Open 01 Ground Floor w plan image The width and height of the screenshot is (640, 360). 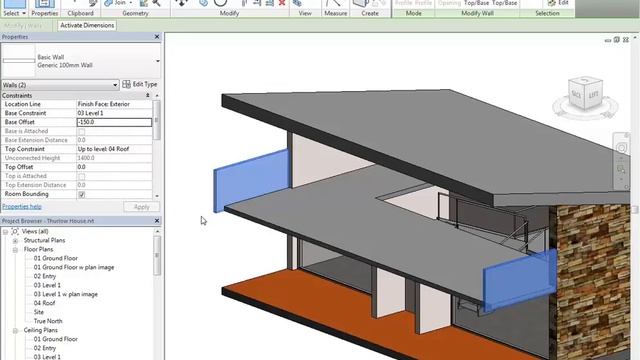pos(74,267)
